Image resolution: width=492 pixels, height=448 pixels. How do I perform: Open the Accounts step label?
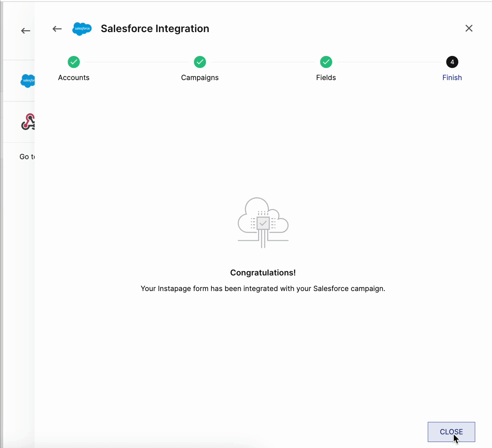74,78
